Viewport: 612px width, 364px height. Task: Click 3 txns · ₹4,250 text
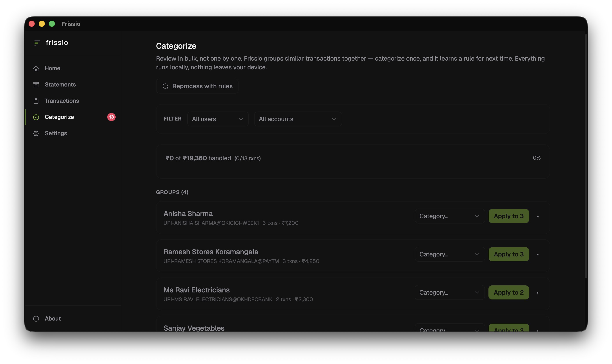pos(301,261)
